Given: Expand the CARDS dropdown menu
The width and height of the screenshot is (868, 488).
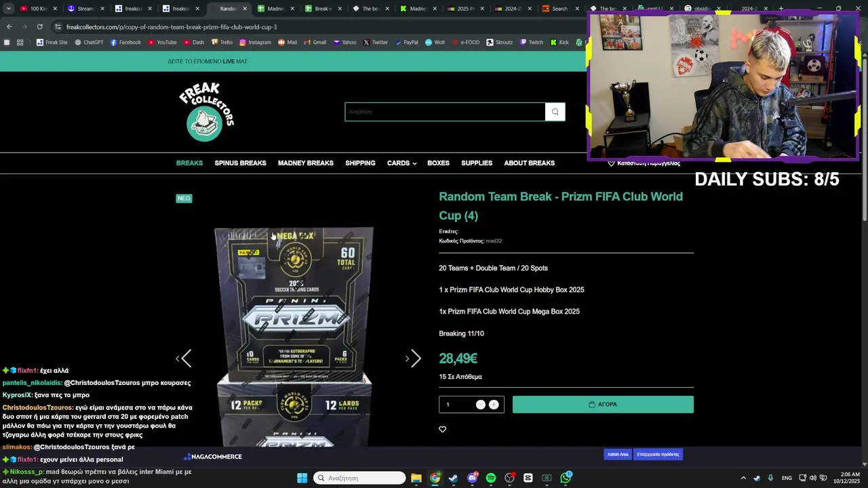Looking at the screenshot, I should 401,163.
